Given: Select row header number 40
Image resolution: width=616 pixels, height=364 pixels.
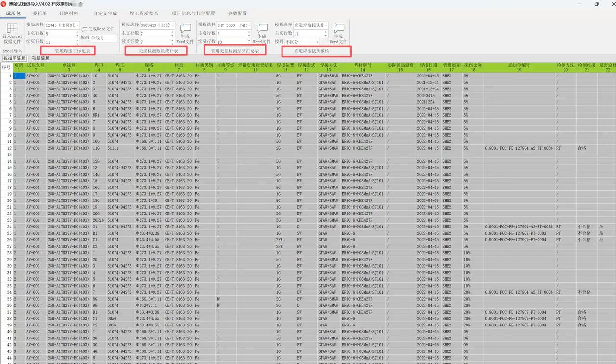Looking at the screenshot, I should (6, 331).
